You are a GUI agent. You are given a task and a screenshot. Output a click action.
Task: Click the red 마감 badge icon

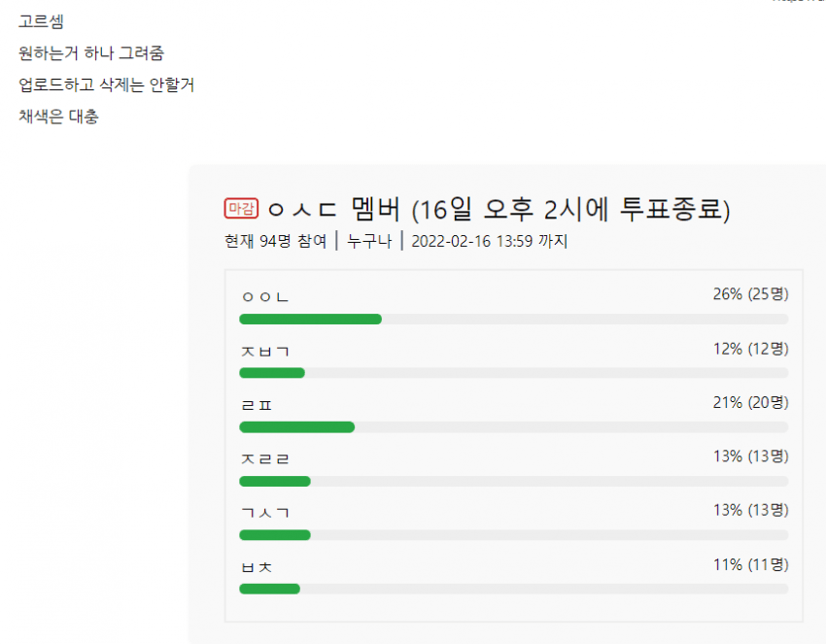(x=241, y=209)
